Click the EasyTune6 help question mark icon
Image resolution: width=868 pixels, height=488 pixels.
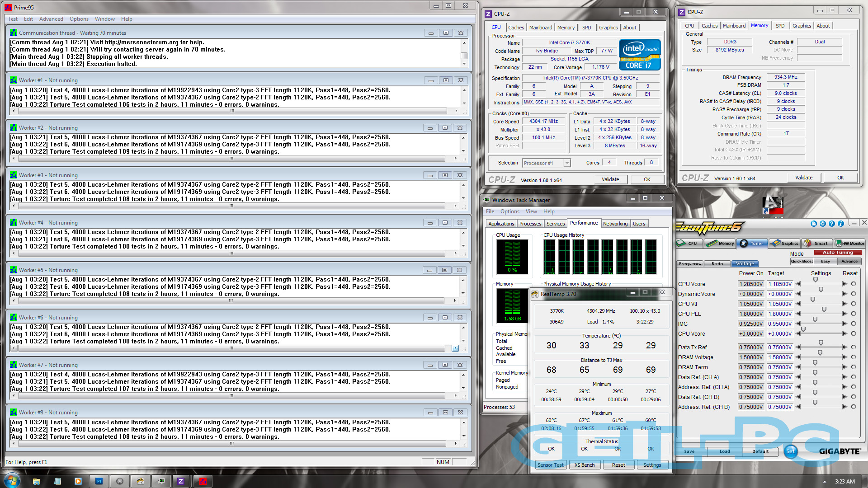831,224
